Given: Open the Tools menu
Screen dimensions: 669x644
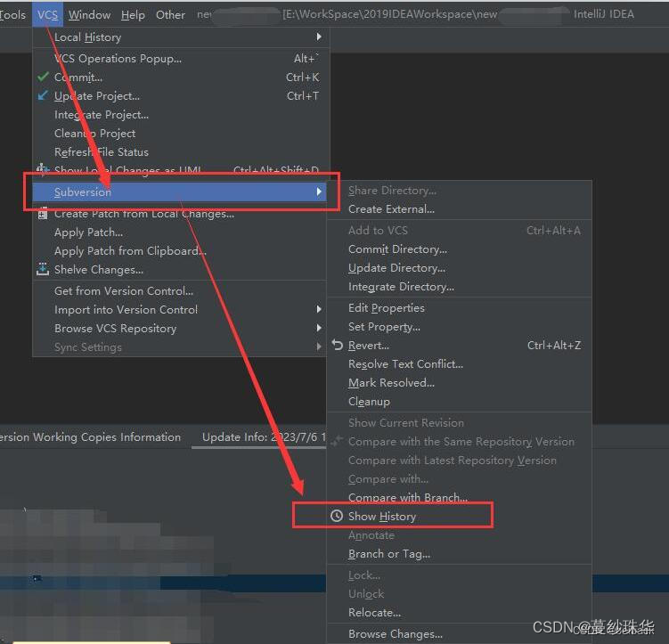Looking at the screenshot, I should click(12, 15).
